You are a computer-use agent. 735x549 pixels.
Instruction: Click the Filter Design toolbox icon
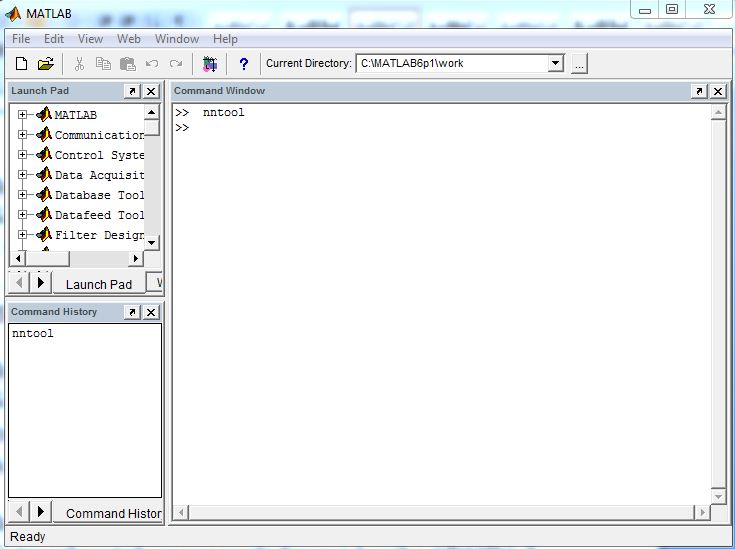point(44,234)
